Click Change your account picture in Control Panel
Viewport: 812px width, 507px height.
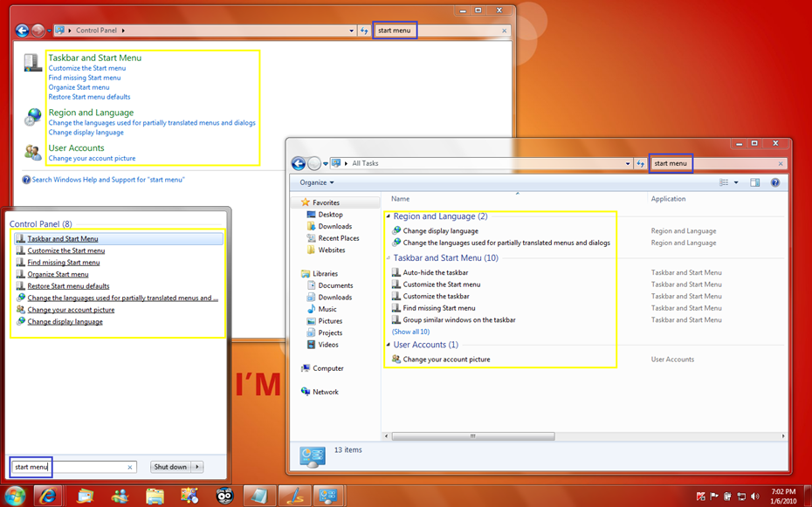(x=92, y=158)
